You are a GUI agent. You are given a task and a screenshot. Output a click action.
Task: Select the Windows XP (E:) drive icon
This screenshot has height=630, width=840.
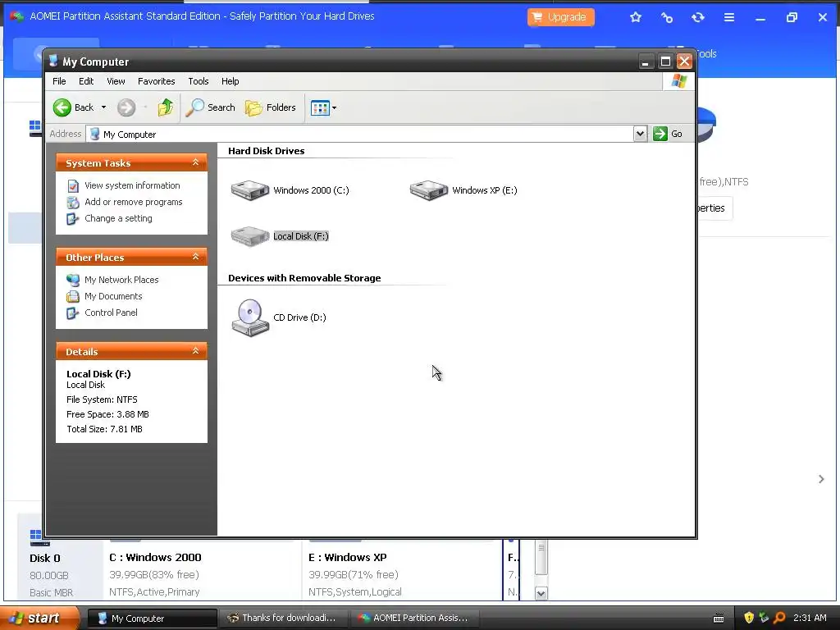[428, 190]
